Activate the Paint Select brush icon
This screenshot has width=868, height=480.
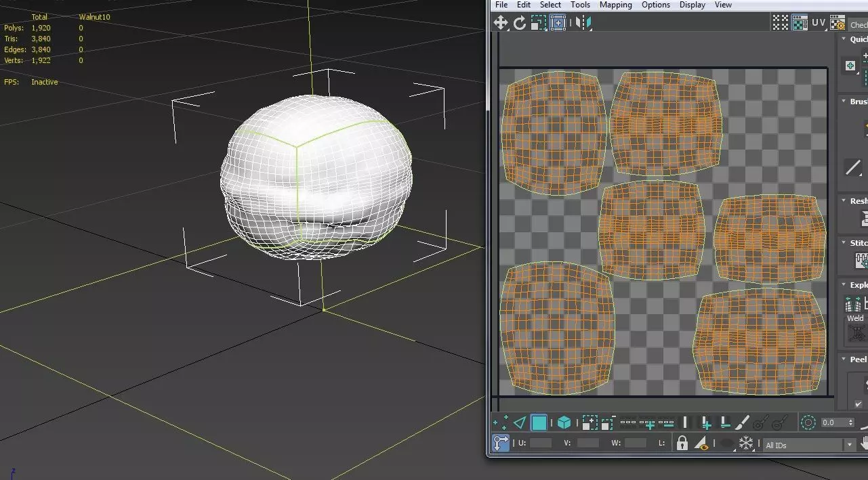tap(743, 423)
